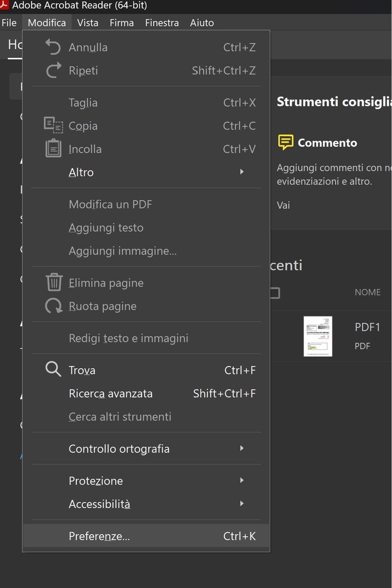392x588 pixels.
Task: Click the Trova magnifying glass icon
Action: pyautogui.click(x=53, y=370)
